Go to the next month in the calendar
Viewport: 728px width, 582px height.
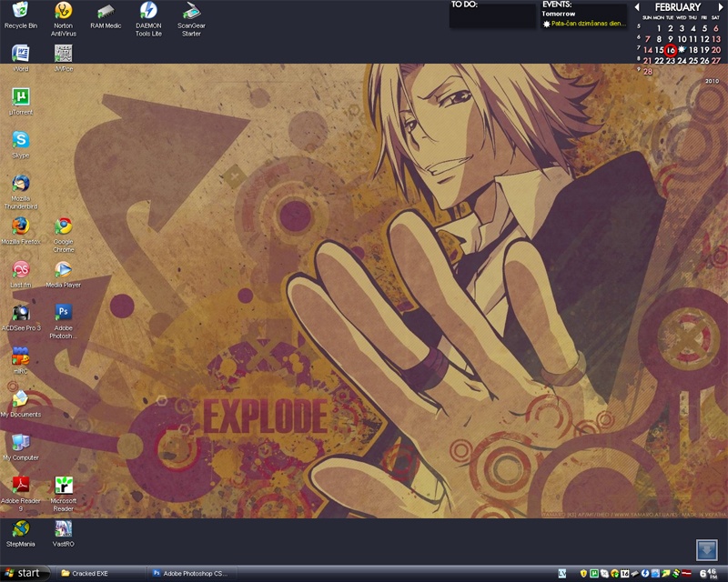(721, 7)
